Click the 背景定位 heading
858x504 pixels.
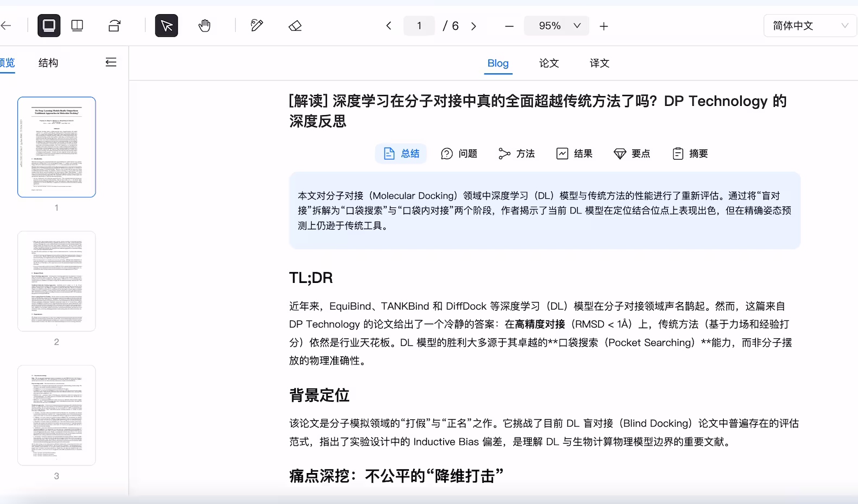click(319, 395)
